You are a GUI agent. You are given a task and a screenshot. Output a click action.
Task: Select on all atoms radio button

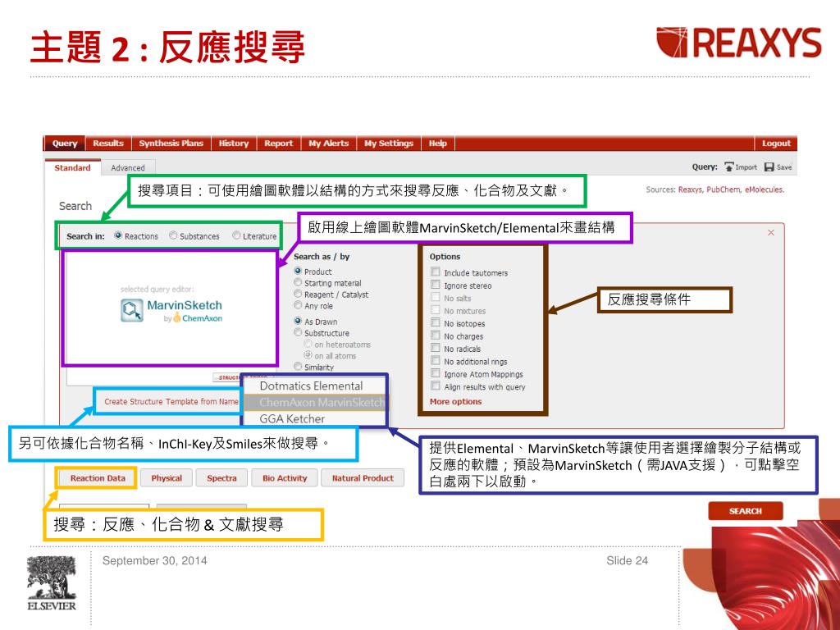(x=308, y=355)
